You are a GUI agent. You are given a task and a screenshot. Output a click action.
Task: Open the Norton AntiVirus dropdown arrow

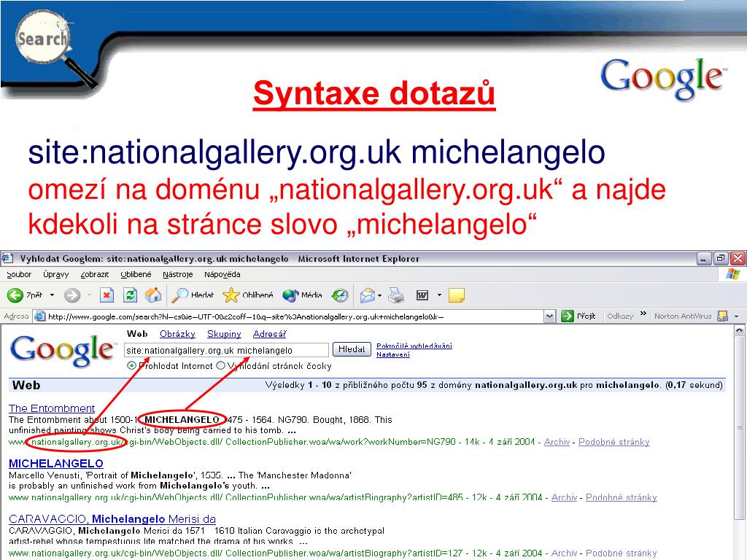click(736, 316)
